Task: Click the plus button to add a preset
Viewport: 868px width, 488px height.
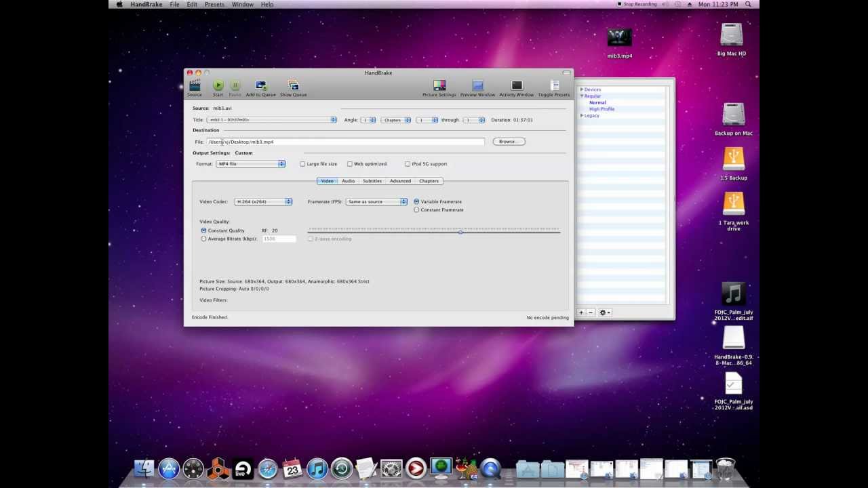Action: click(581, 312)
